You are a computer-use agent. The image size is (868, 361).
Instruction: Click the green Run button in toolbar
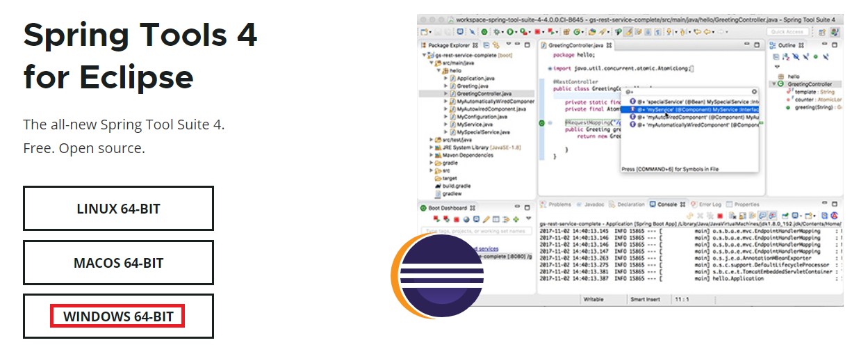click(x=510, y=32)
